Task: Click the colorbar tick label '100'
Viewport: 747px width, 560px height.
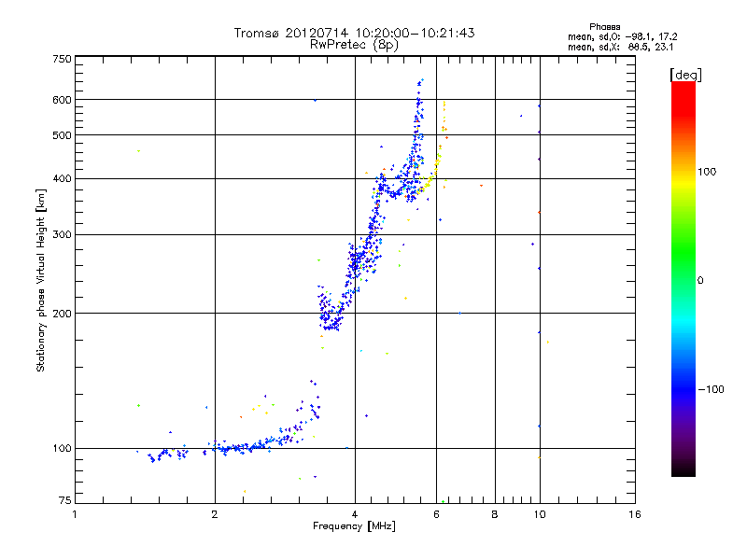Action: [x=707, y=172]
